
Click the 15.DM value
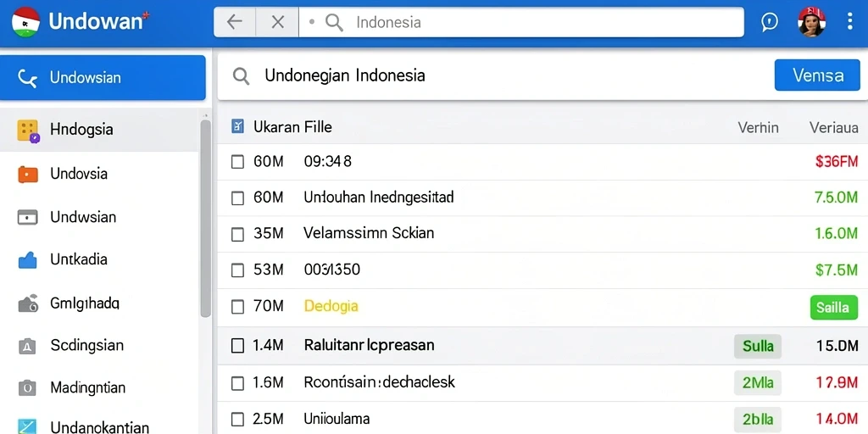point(837,346)
